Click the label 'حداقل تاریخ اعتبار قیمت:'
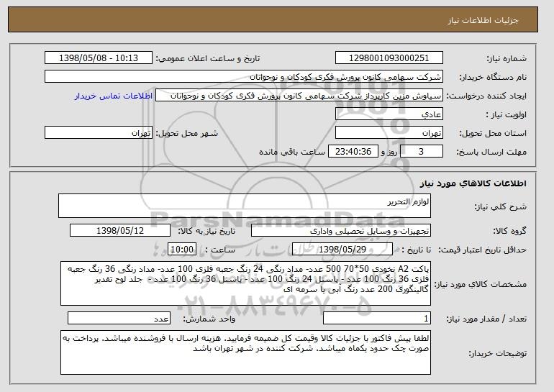554x392 pixels. (x=483, y=250)
